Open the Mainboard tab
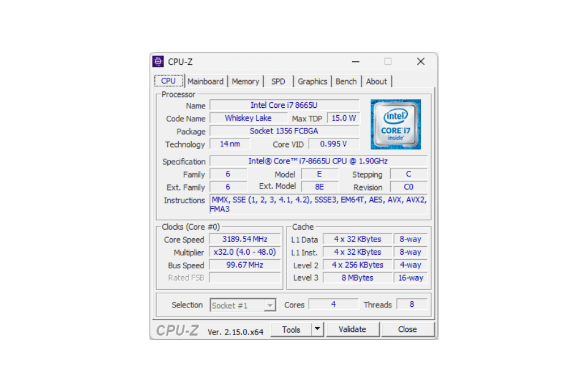This screenshot has width=588, height=392. tap(205, 81)
